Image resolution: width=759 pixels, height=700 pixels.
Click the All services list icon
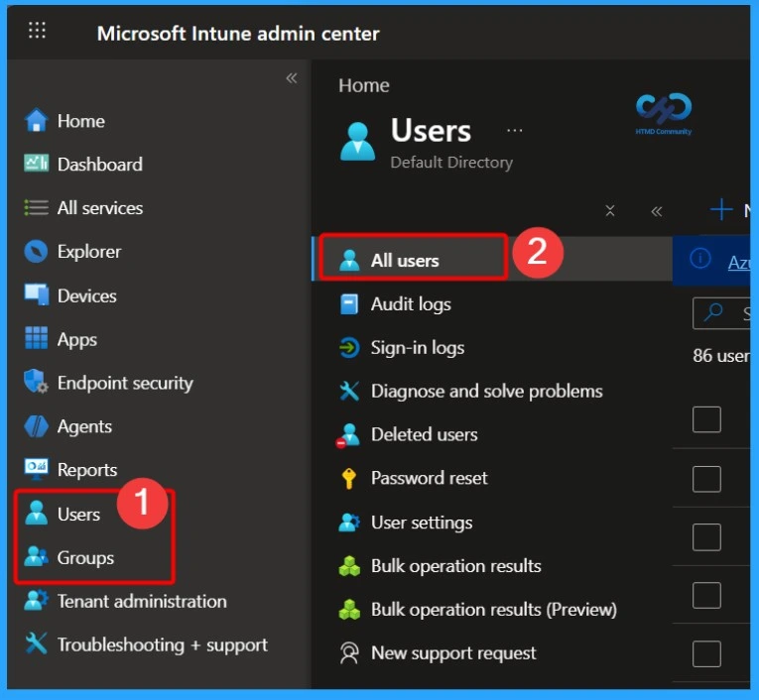(37, 207)
